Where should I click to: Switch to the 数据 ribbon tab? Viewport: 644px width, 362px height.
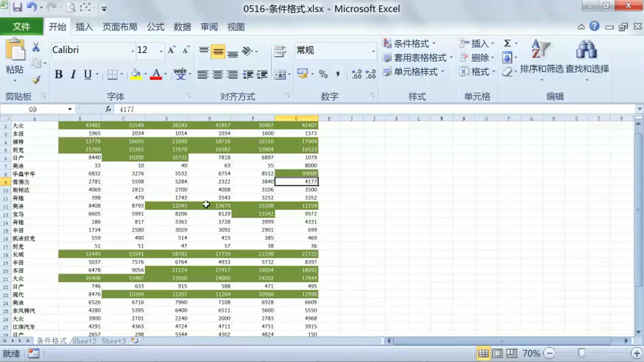[x=182, y=27]
